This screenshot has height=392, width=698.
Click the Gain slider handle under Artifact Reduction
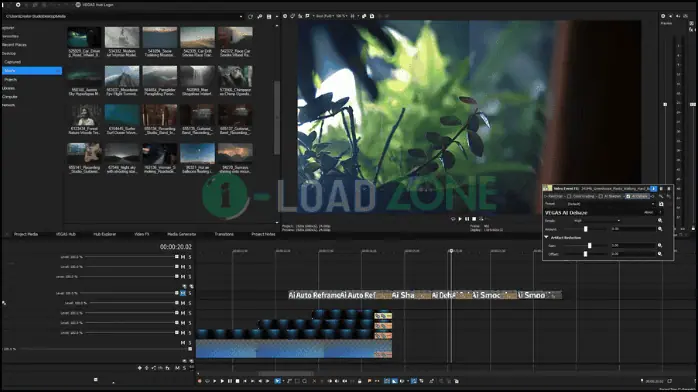point(589,246)
